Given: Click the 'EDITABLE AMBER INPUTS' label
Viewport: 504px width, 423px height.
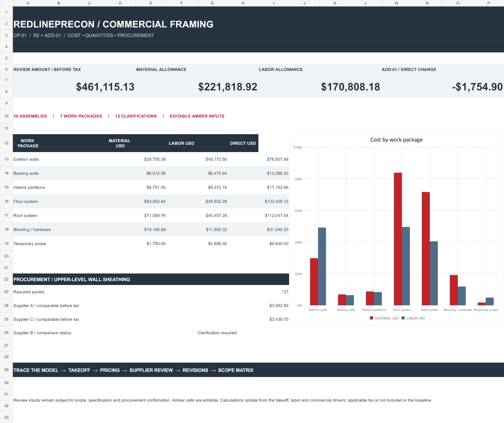Looking at the screenshot, I should (x=197, y=116).
